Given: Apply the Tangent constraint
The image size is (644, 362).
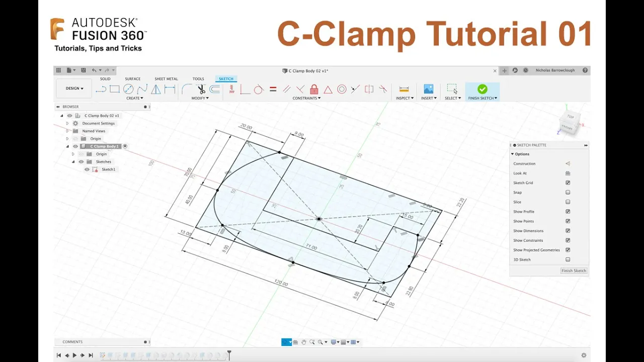Looking at the screenshot, I should click(259, 89).
